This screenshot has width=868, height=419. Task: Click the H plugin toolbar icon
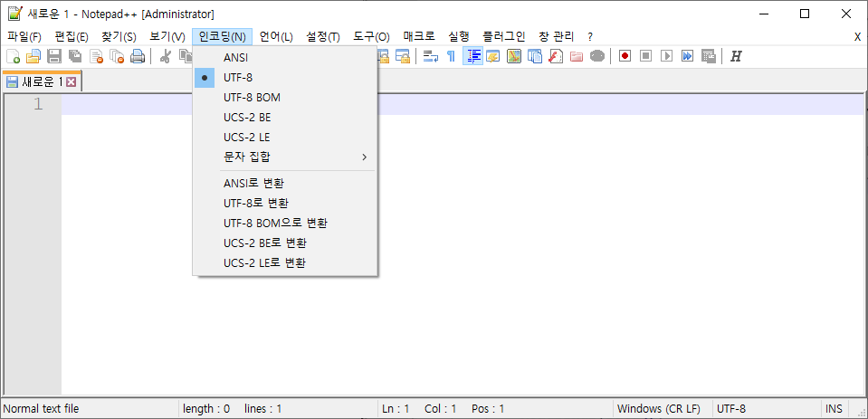coord(736,56)
